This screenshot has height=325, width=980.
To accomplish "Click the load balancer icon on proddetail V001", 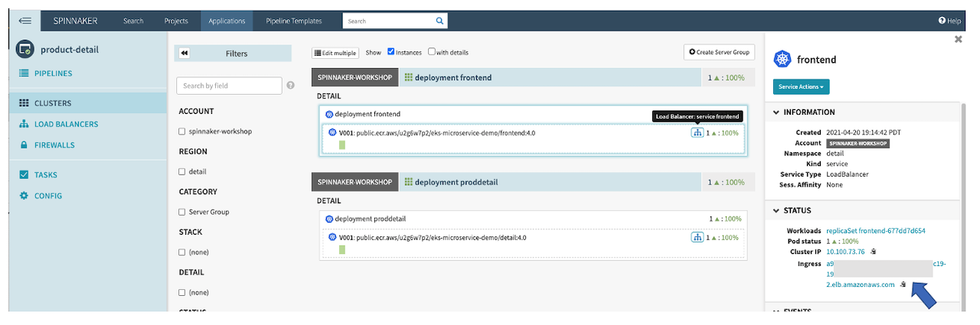I will tap(697, 237).
